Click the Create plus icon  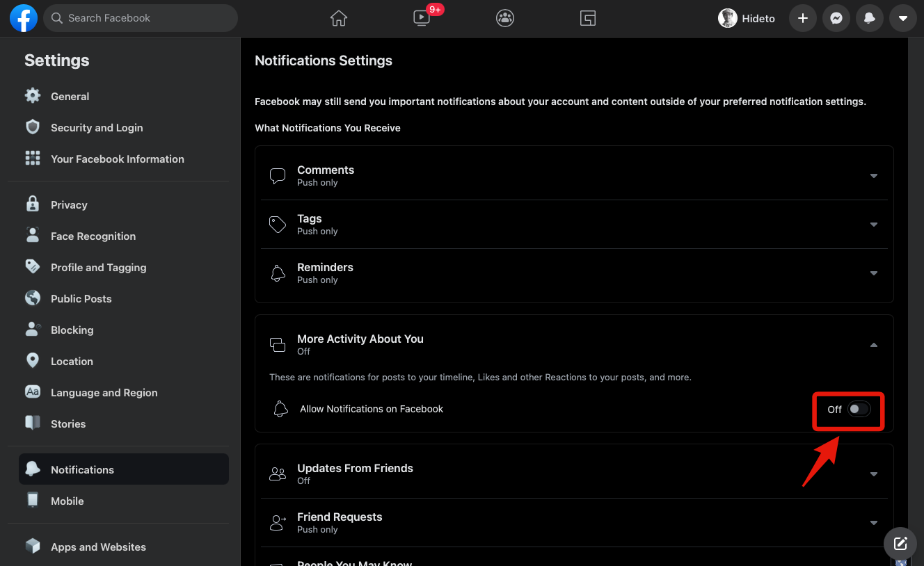(x=802, y=18)
